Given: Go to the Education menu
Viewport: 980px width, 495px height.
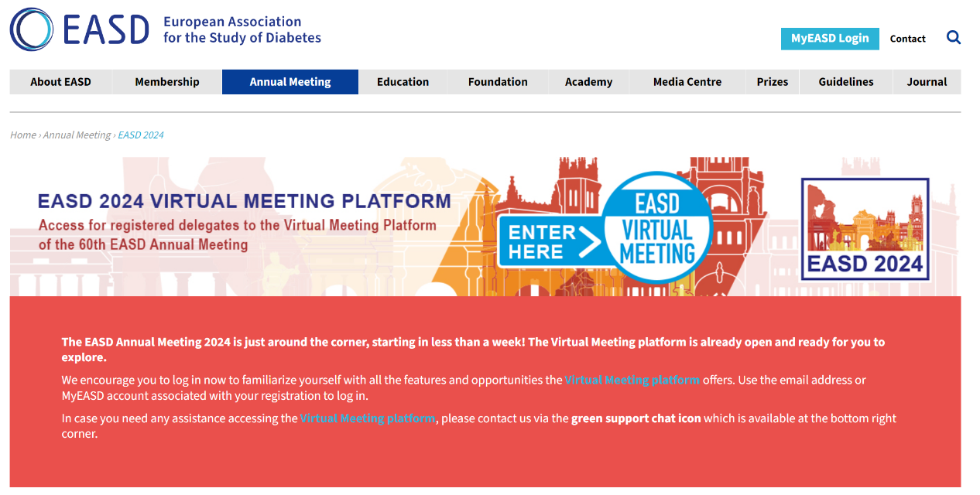Looking at the screenshot, I should point(403,82).
